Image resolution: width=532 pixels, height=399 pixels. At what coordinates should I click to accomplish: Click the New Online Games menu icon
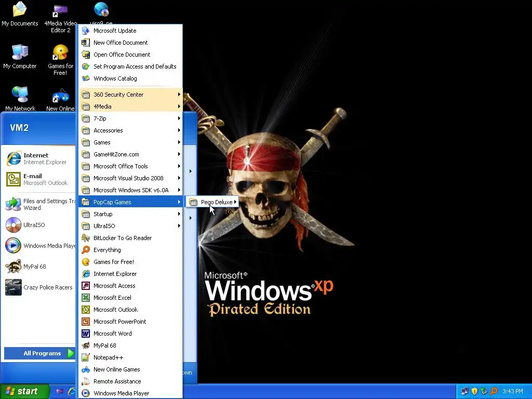86,369
